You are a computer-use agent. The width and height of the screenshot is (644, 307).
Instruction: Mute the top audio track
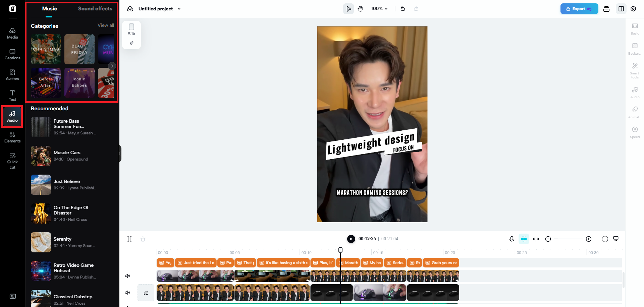pos(127,275)
